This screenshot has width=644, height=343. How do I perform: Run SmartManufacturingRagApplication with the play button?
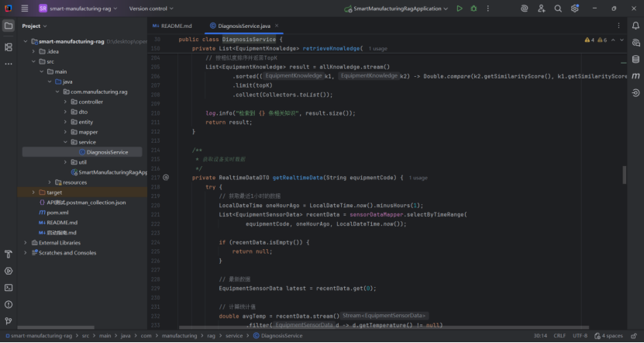click(x=460, y=9)
